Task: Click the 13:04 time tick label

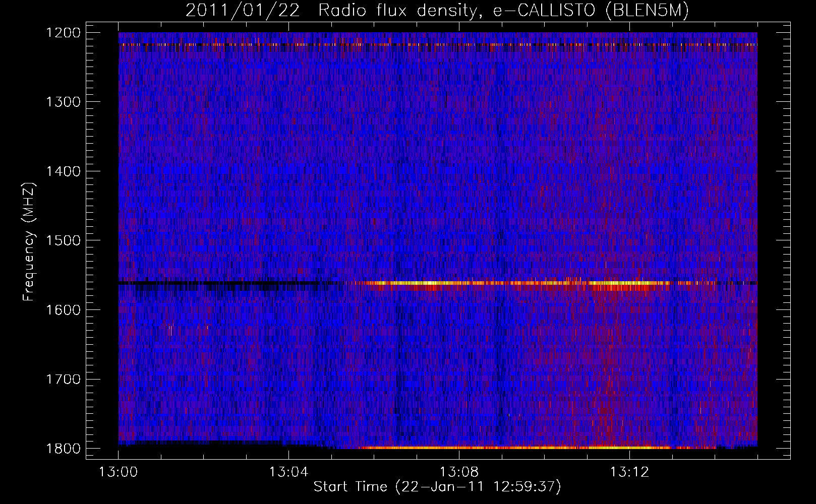Action: click(x=288, y=472)
